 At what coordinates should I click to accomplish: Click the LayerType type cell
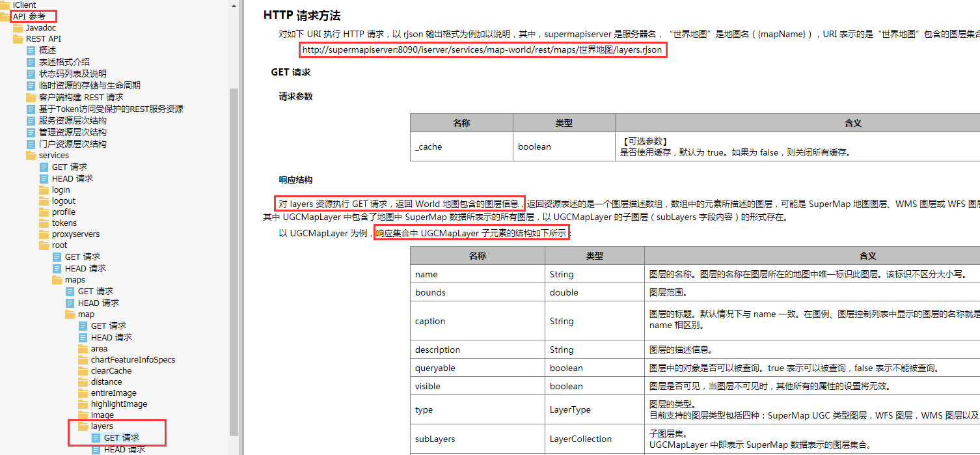[594, 409]
